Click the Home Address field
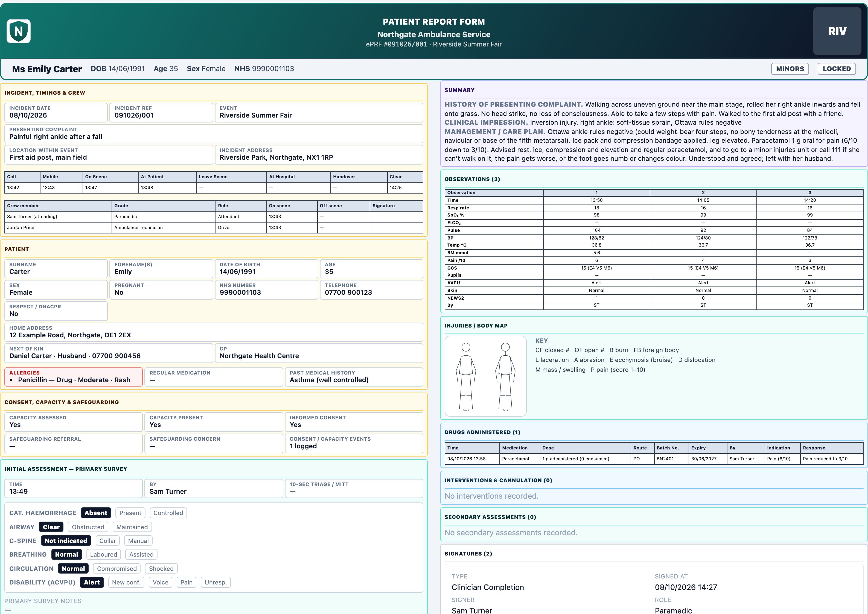This screenshot has height=614, width=868. [x=214, y=332]
